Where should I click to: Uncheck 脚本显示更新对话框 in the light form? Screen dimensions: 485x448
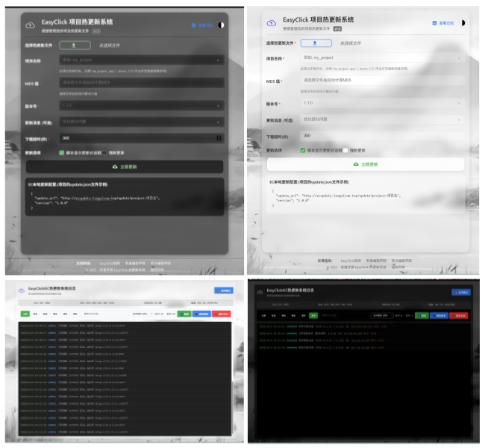coord(304,150)
